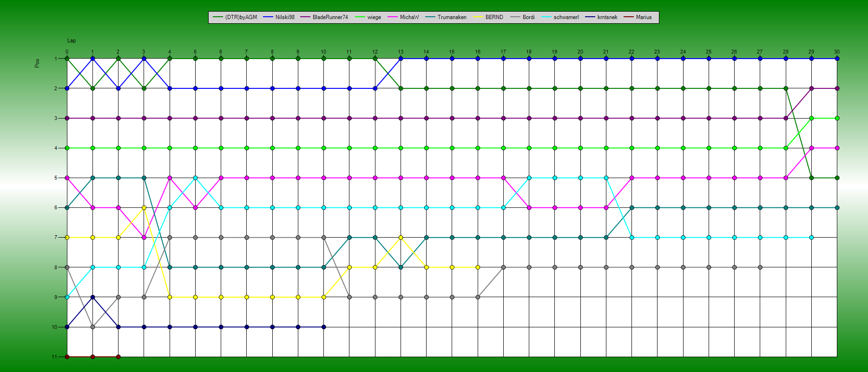The image size is (868, 372).
Task: Select lap number 13 on the top axis
Action: coord(401,52)
